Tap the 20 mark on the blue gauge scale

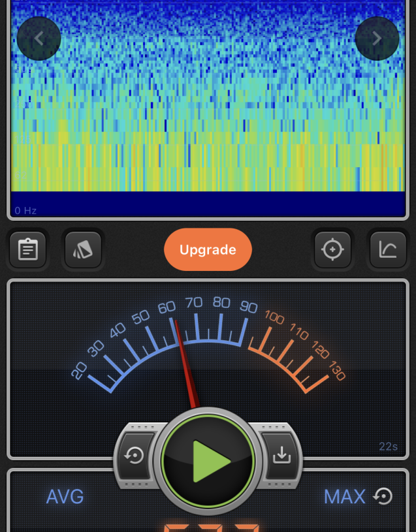pos(79,371)
